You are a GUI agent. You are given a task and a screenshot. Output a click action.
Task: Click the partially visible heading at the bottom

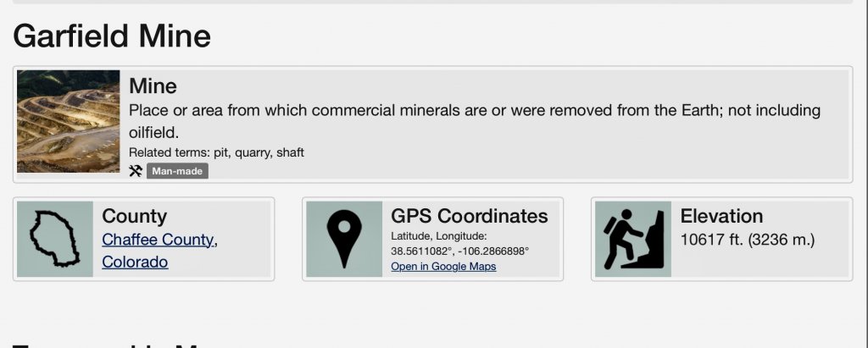(110, 345)
